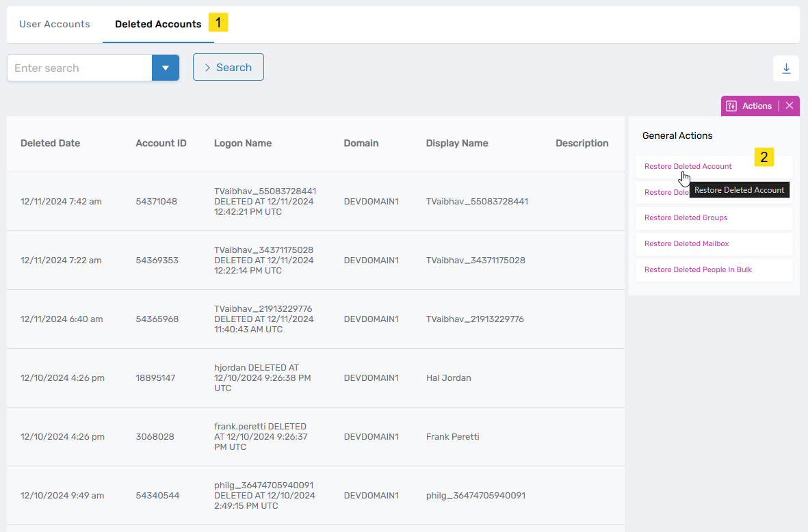Close the Actions panel with X
The width and height of the screenshot is (808, 532).
[x=790, y=106]
